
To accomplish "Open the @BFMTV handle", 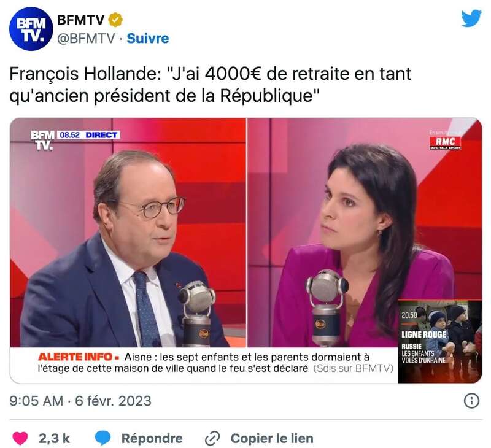I will coord(86,39).
